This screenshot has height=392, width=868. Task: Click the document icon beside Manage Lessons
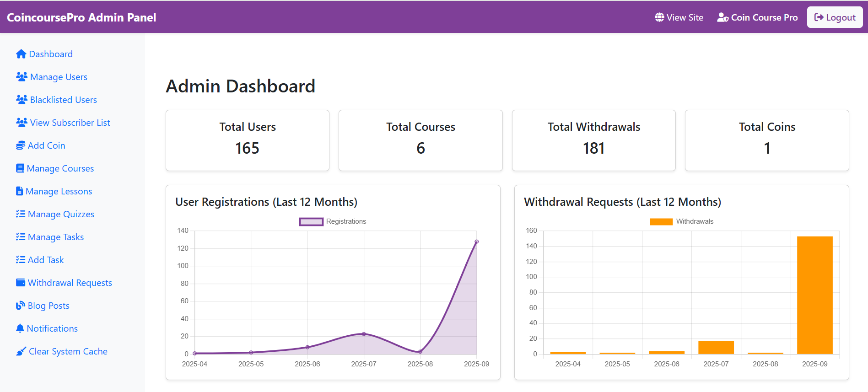(19, 191)
